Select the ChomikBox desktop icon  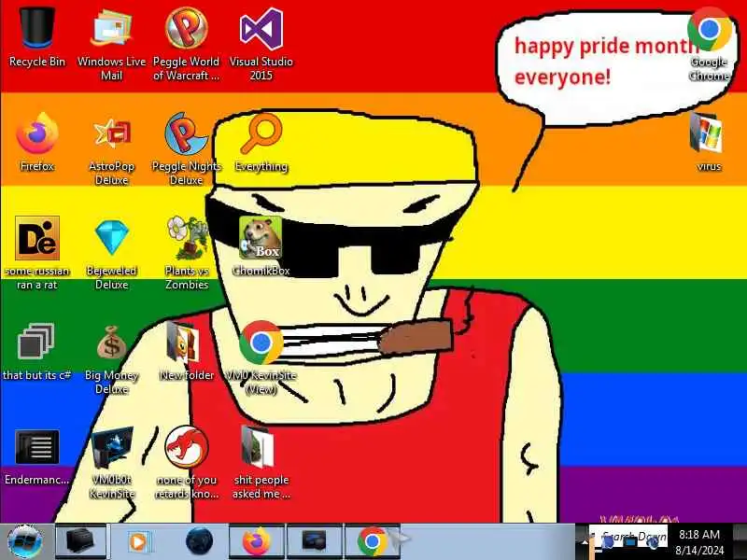261,245
